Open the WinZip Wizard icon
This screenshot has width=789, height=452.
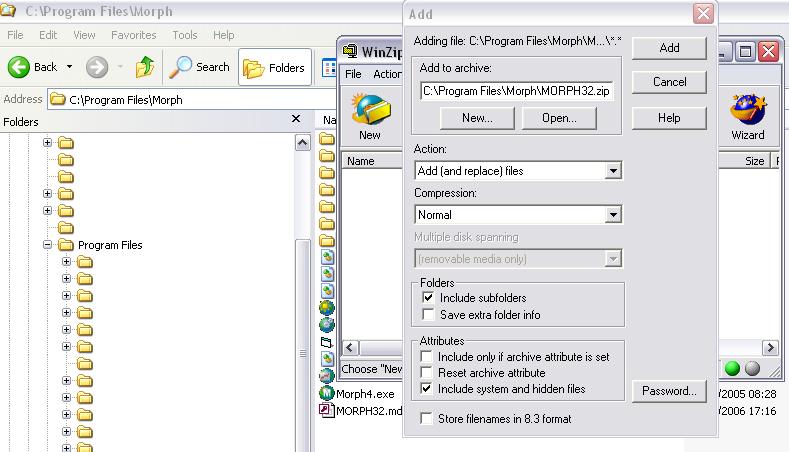[x=747, y=112]
